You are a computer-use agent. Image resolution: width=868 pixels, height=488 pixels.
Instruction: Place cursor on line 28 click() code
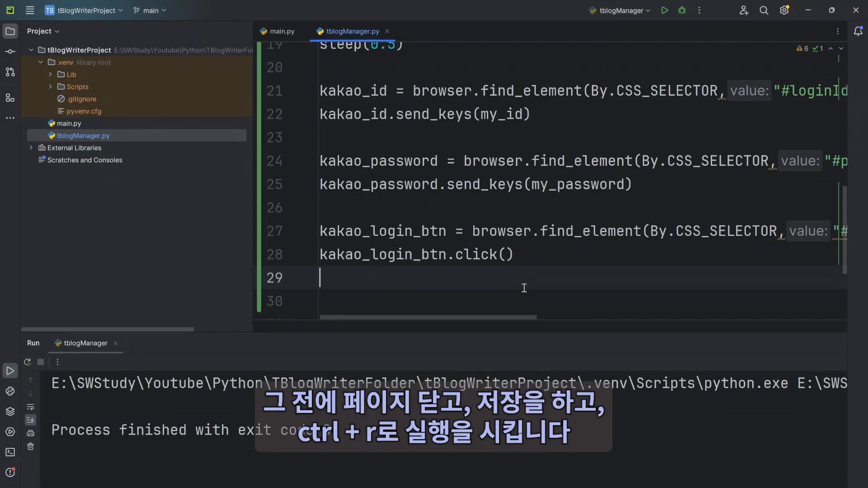pos(484,254)
